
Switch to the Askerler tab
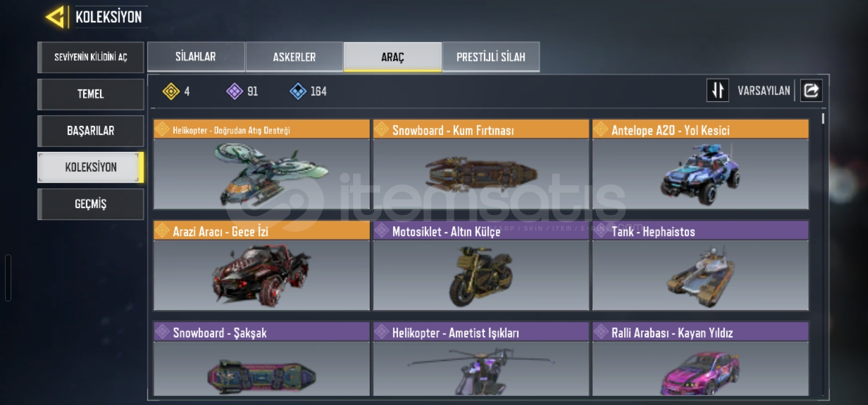click(x=294, y=57)
